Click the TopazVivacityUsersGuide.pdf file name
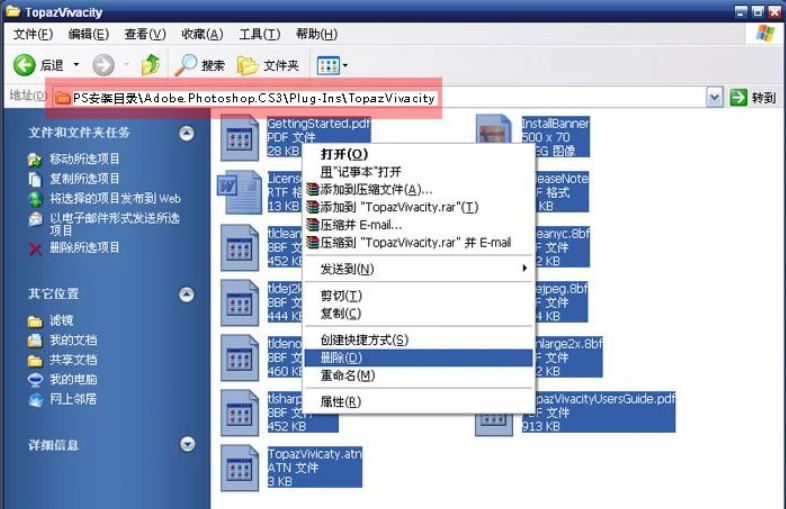Screen dimensions: 786x509 point(606,399)
